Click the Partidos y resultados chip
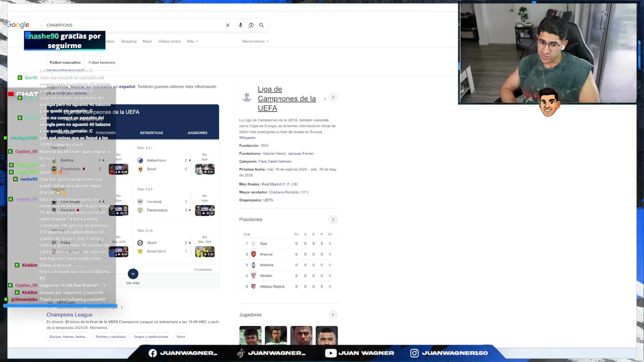The width and height of the screenshot is (644, 362). [x=111, y=337]
